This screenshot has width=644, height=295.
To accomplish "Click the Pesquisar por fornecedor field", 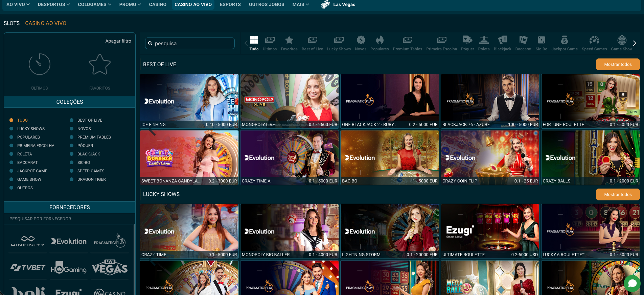I will pos(69,219).
